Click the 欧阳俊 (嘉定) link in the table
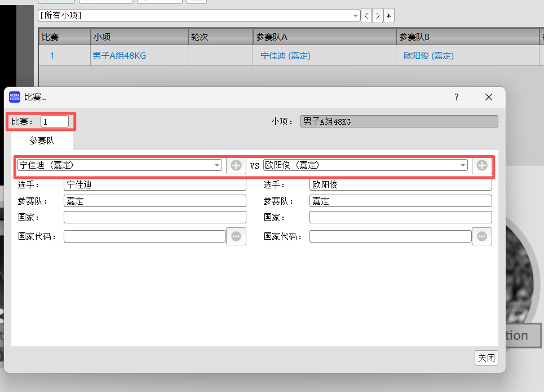The image size is (544, 392). click(x=428, y=55)
